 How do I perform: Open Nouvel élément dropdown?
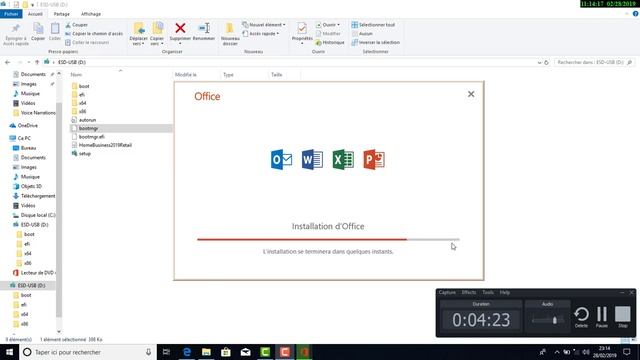click(x=264, y=25)
